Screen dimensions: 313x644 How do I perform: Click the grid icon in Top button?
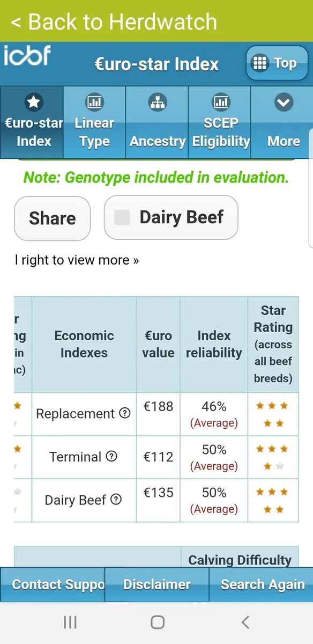click(260, 63)
